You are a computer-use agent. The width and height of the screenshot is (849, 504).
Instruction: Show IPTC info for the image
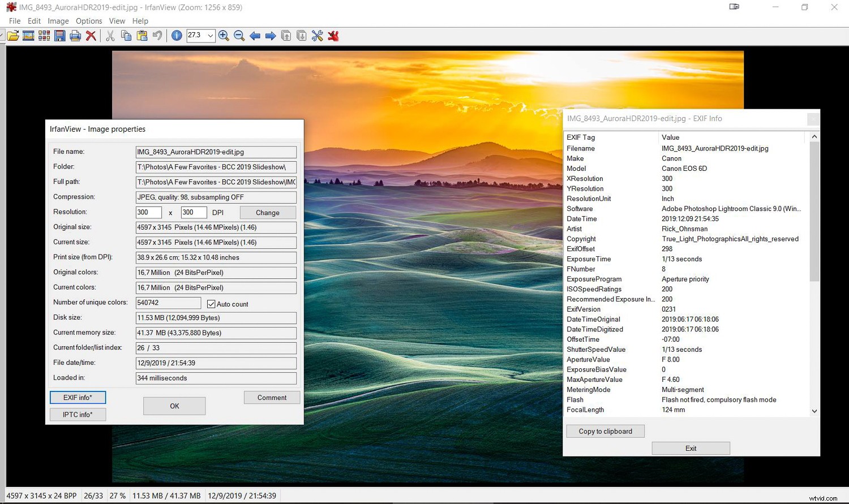point(78,415)
